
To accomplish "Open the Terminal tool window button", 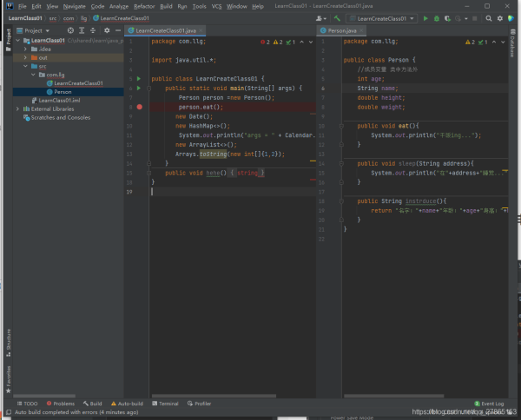I will coord(165,404).
